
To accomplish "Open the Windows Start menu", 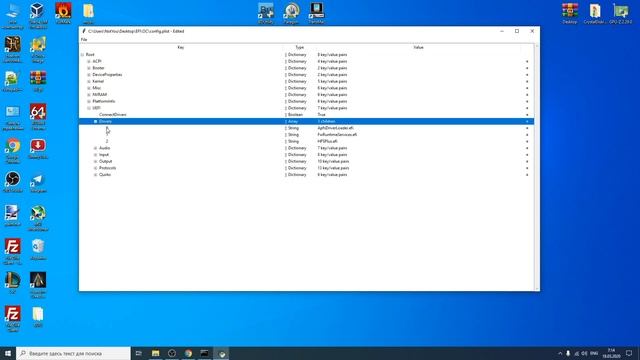I will pyautogui.click(x=8, y=353).
